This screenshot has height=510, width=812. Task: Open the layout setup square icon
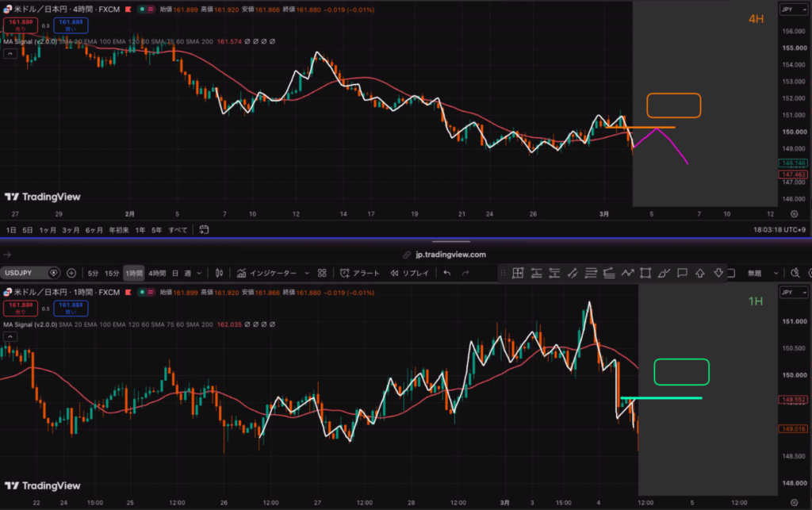(731, 273)
